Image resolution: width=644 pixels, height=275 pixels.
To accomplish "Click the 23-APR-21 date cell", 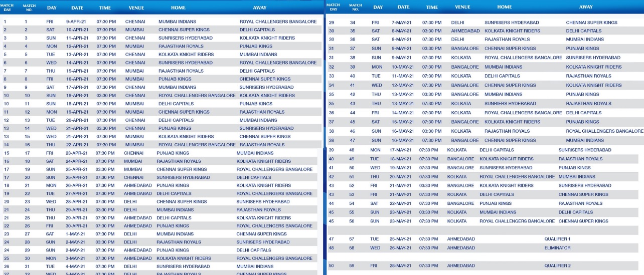I will tap(76, 153).
